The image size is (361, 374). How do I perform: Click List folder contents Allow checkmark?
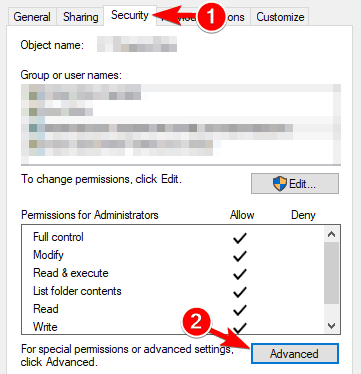tap(240, 292)
